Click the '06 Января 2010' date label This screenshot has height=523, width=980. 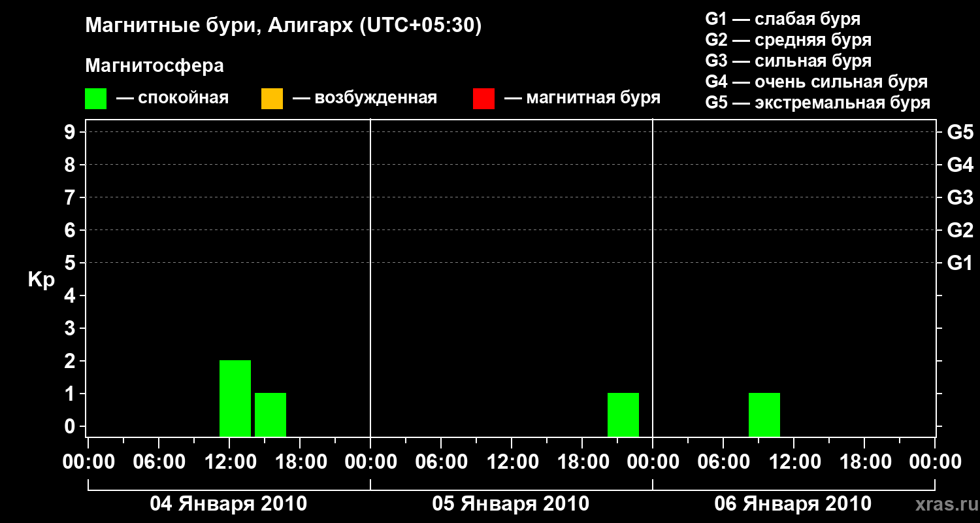click(793, 504)
